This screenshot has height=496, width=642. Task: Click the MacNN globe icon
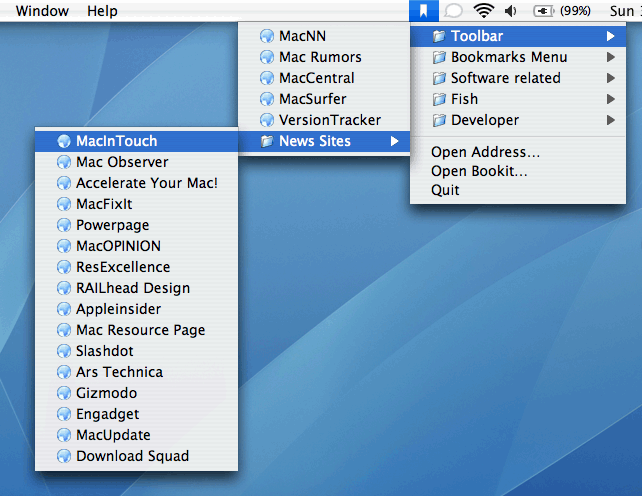click(x=267, y=36)
